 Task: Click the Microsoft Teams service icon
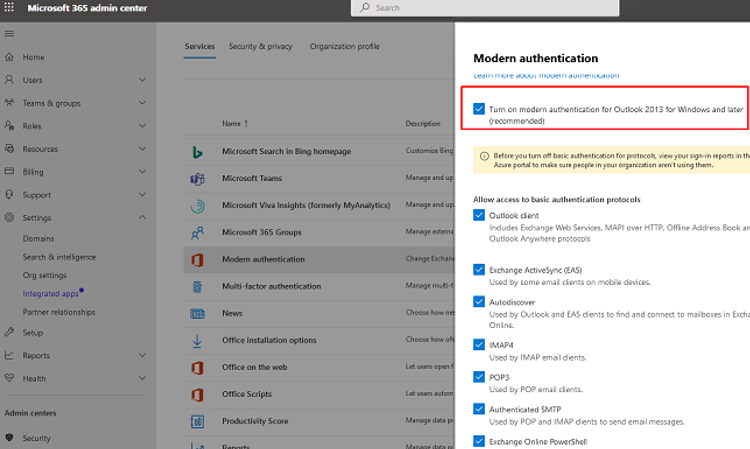[197, 179]
